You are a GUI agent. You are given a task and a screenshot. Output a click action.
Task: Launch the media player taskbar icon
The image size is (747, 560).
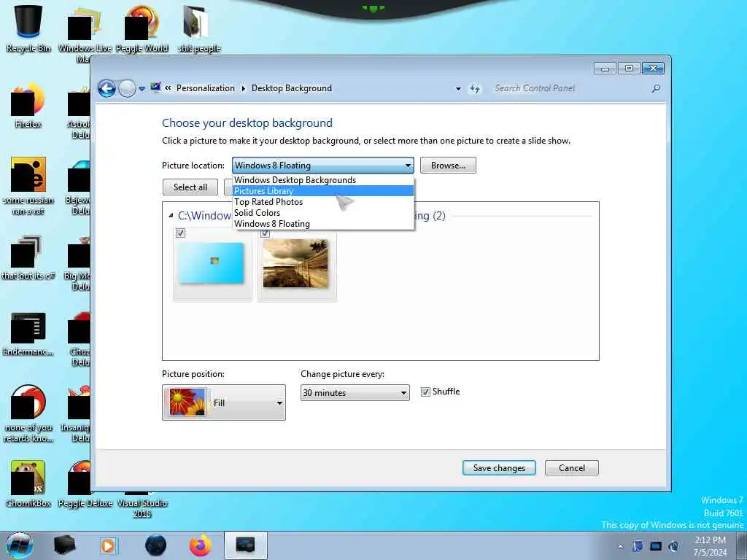tap(108, 545)
